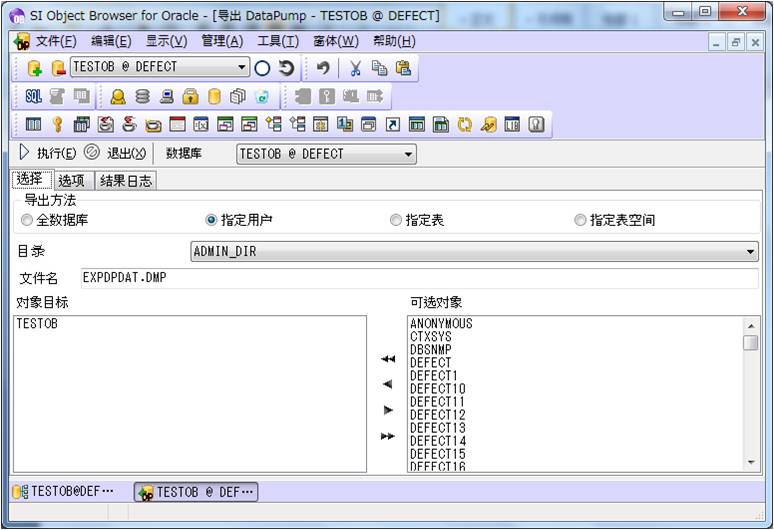This screenshot has height=530, width=774.
Task: Click the commit circle icon
Action: [262, 68]
